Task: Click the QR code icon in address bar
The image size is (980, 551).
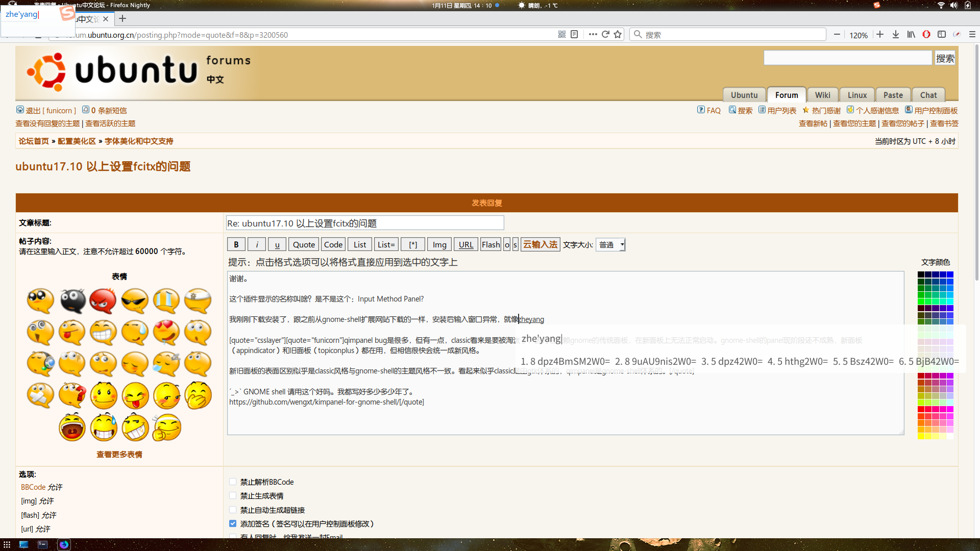Action: click(x=562, y=34)
